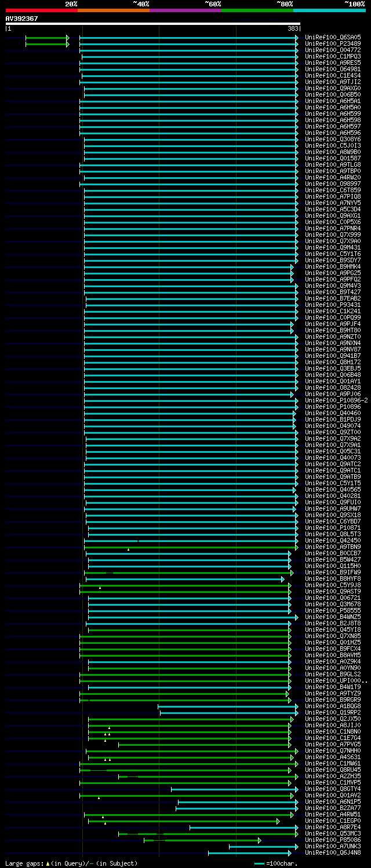Click the cyan ~100% legend segment
Image resolution: width=371 pixels, height=868 pixels.
(329, 10)
